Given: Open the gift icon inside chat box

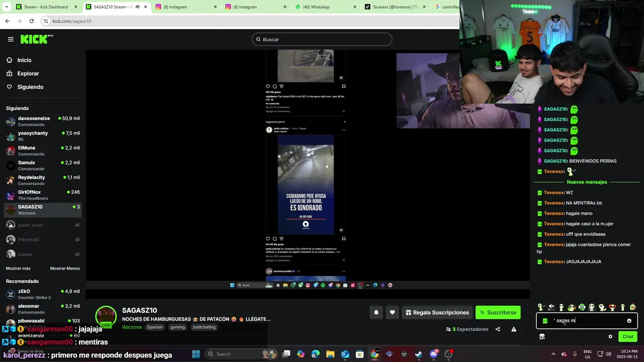Looking at the screenshot, I should pos(545,321).
